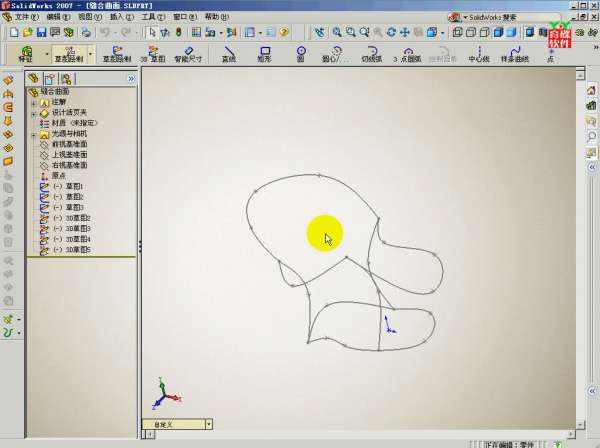Expand the panel with double-chevron arrows

[x=131, y=79]
